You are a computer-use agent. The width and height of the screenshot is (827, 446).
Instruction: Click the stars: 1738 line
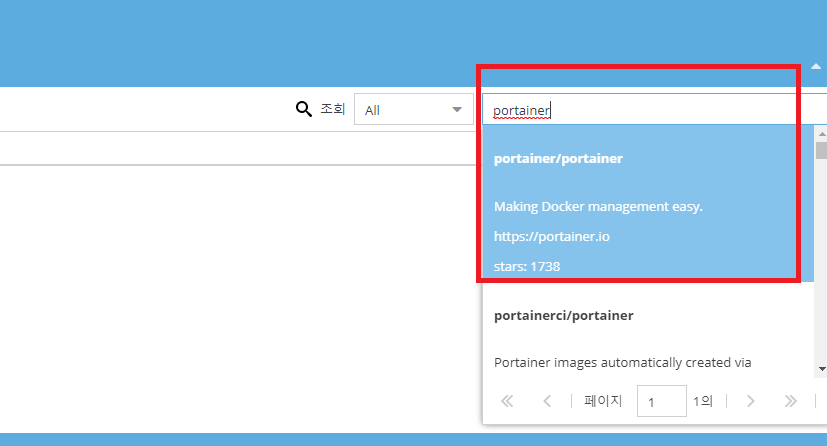(x=527, y=266)
